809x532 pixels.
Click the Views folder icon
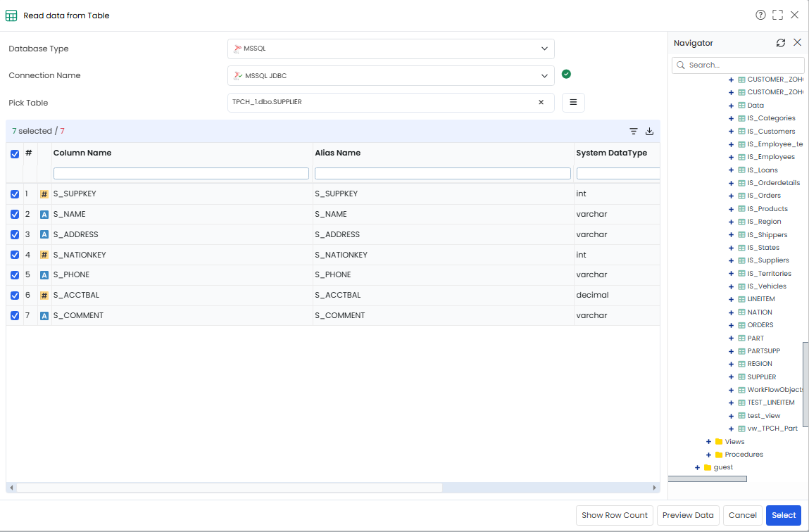coord(719,441)
